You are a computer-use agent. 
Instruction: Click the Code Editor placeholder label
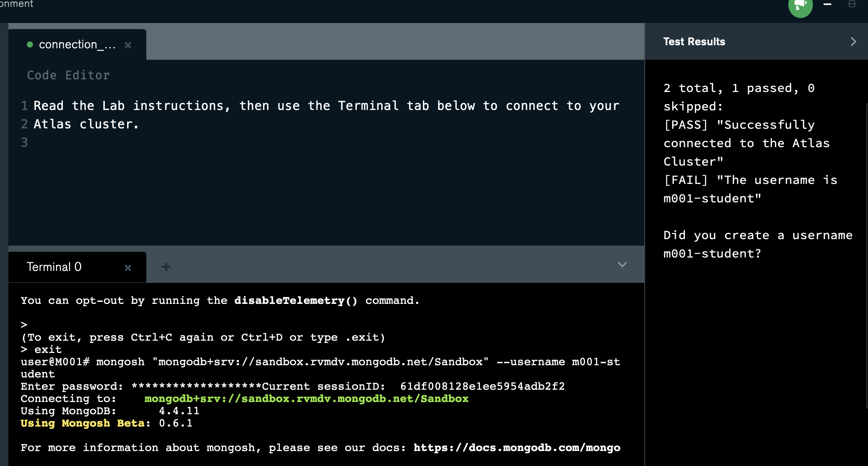68,75
